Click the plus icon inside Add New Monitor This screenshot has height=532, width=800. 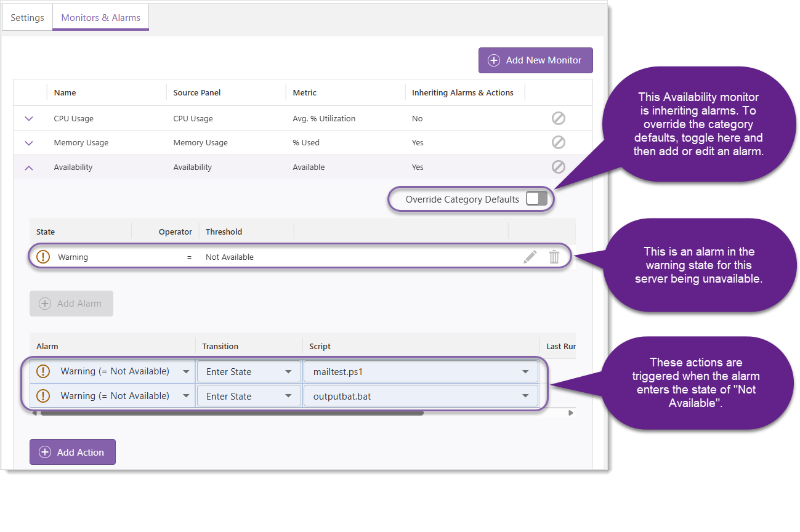click(x=493, y=60)
